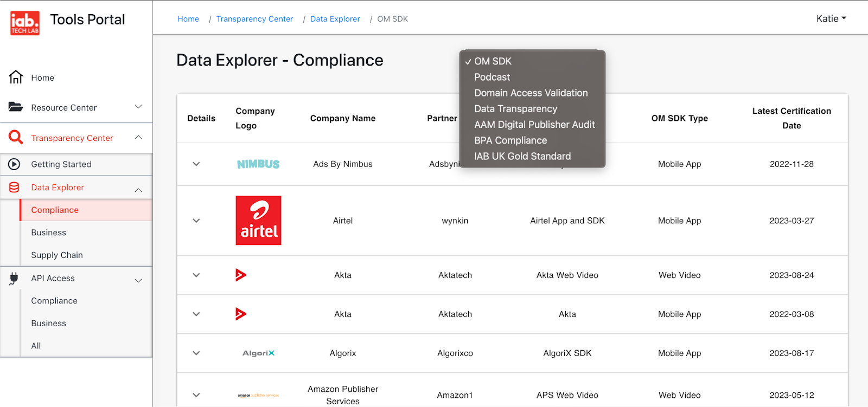868x407 pixels.
Task: Collapse the API Access sidebar section
Action: click(138, 280)
